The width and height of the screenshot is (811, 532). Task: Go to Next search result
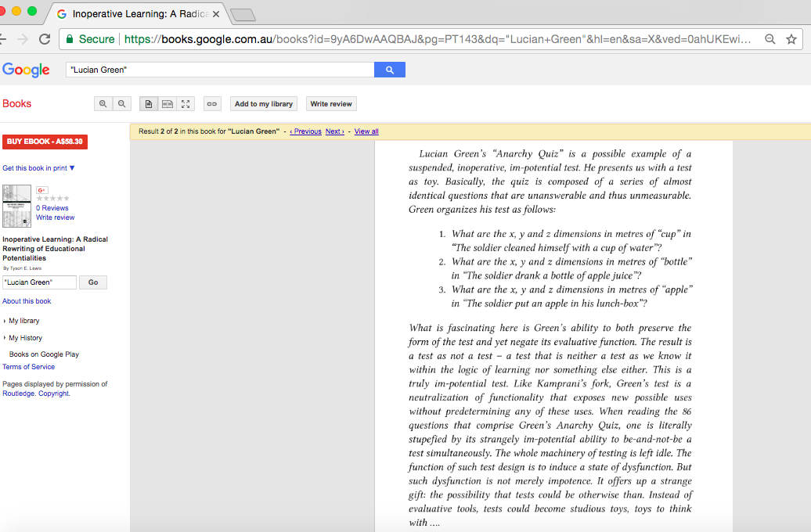coord(334,131)
